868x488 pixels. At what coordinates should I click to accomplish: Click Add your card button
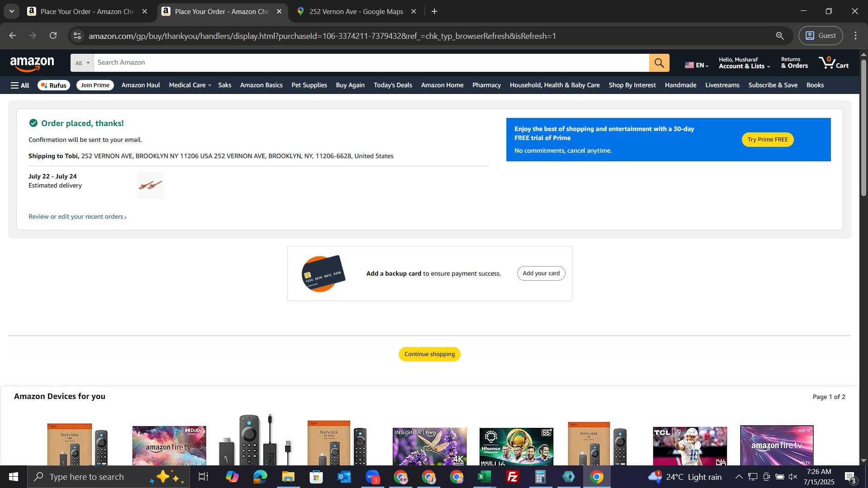pyautogui.click(x=541, y=273)
